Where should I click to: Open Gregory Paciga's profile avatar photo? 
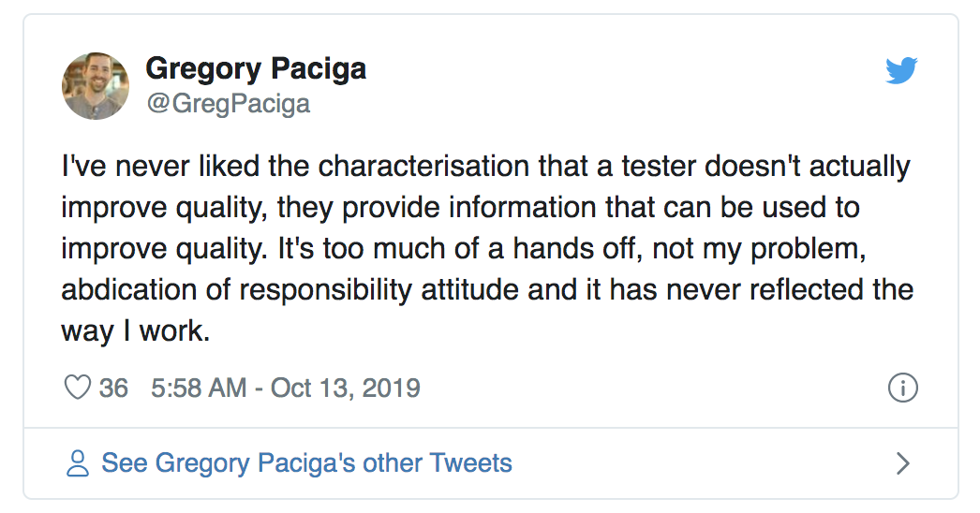tap(96, 86)
